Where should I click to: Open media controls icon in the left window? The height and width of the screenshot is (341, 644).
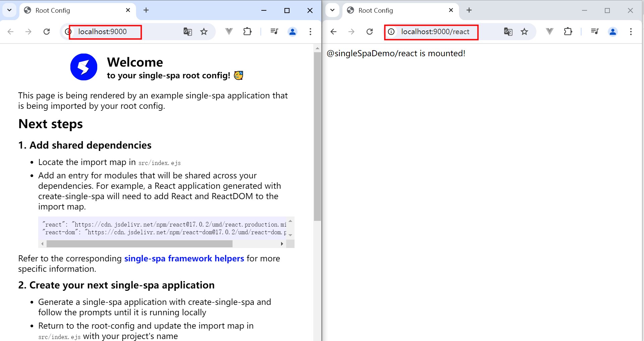[x=274, y=31]
